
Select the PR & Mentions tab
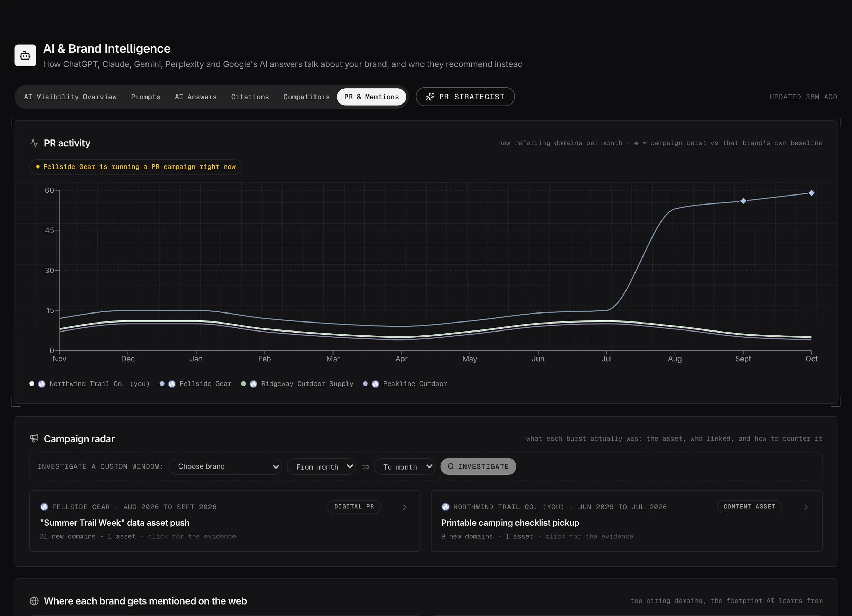[371, 97]
